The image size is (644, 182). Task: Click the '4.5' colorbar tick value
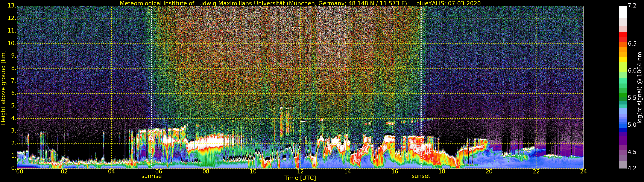(632, 152)
